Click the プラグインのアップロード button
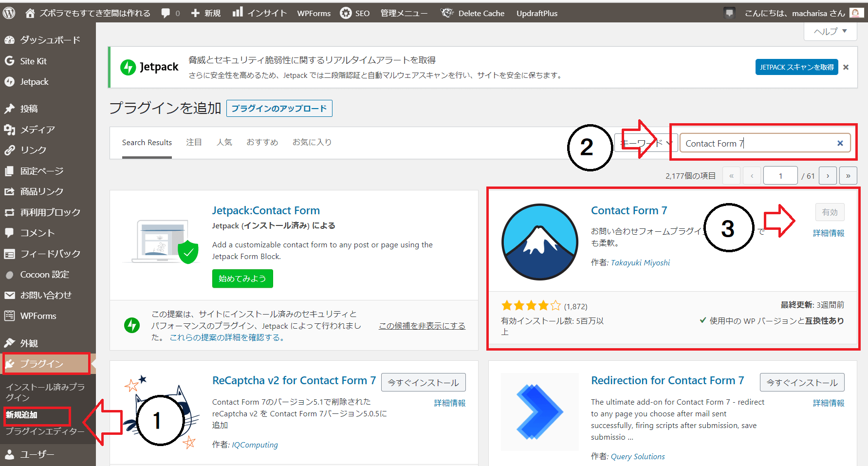Image resolution: width=868 pixels, height=466 pixels. coord(279,108)
